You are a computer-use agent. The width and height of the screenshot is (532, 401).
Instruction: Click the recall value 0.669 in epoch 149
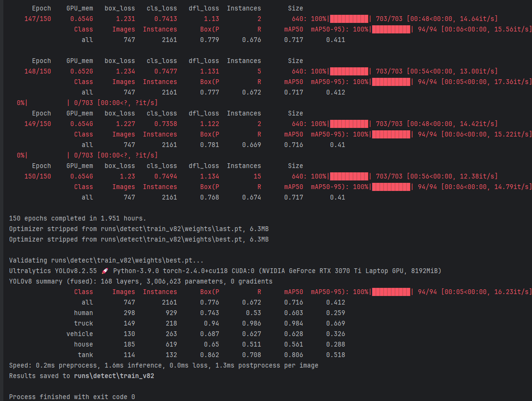click(x=251, y=145)
